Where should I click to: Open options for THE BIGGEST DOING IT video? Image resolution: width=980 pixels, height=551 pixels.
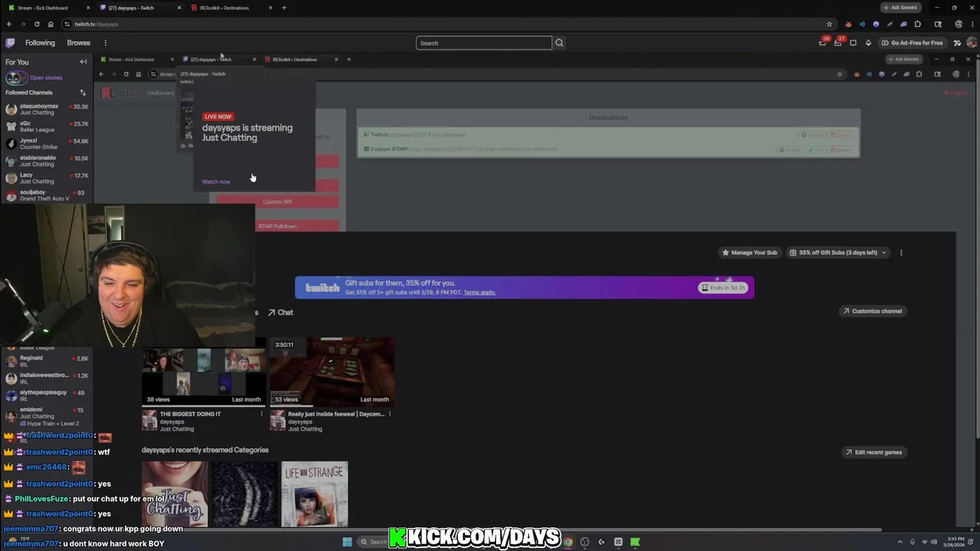point(261,414)
